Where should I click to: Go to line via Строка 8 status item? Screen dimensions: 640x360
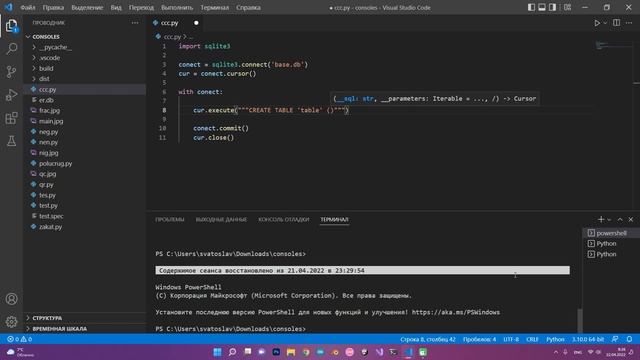pyautogui.click(x=427, y=339)
